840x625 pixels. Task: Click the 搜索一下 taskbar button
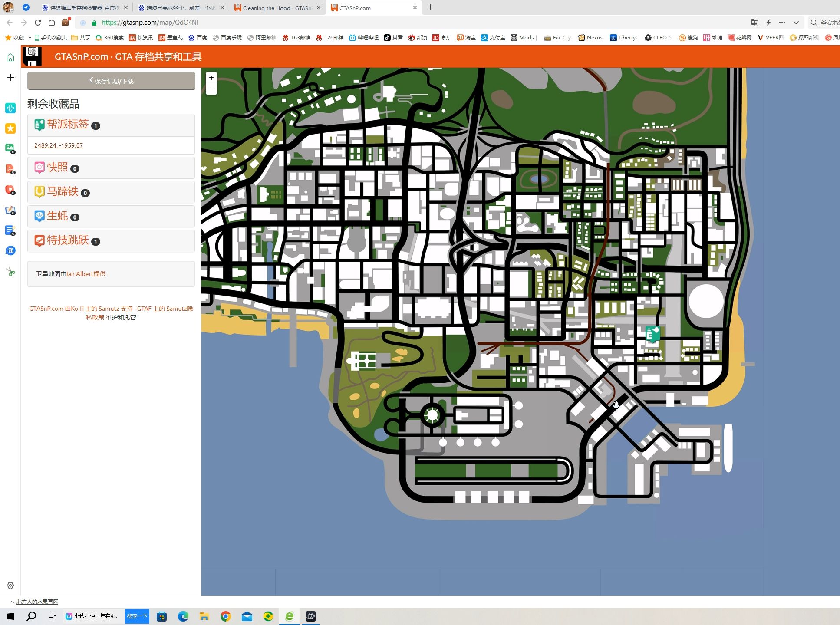[137, 616]
